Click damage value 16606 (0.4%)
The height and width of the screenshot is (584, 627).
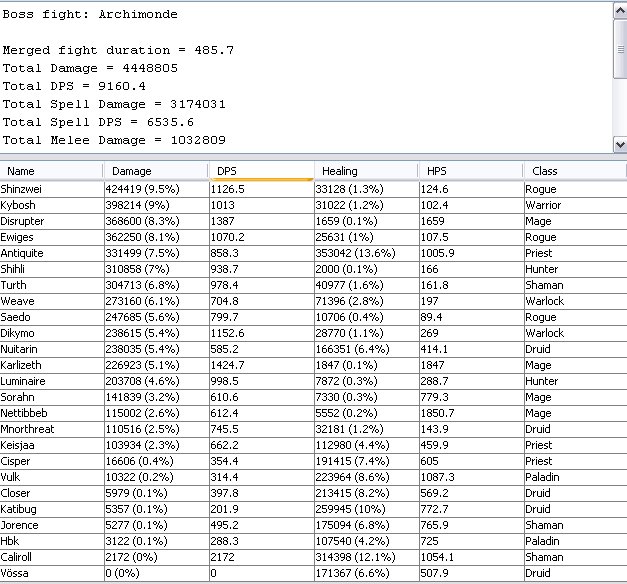(x=140, y=461)
